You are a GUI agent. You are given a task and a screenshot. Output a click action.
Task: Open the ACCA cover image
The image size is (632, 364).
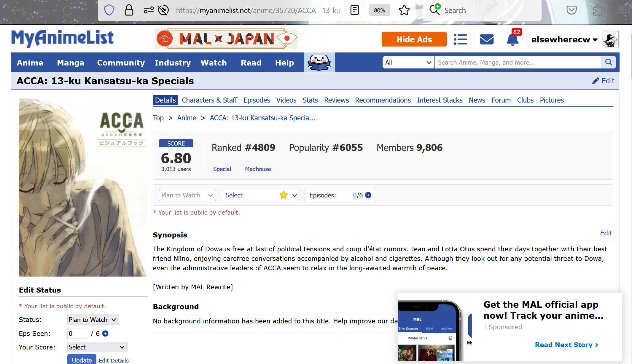82,187
